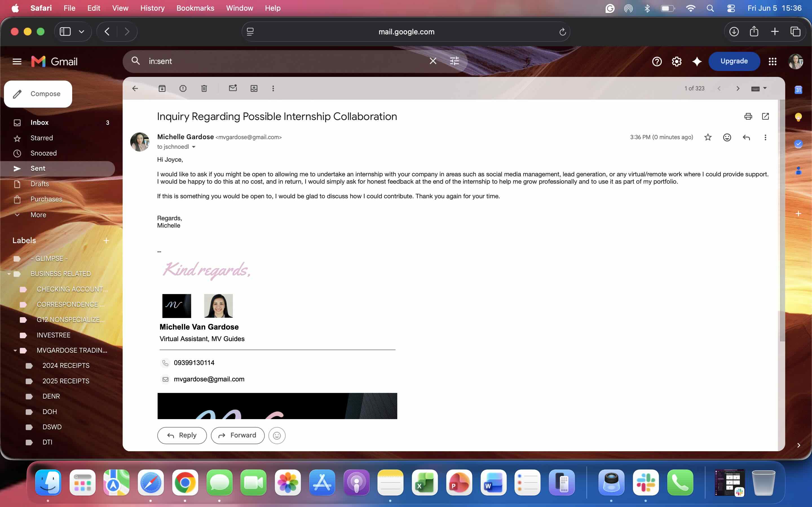Show the Safari sidebar
Viewport: 812px width, 507px height.
65,32
